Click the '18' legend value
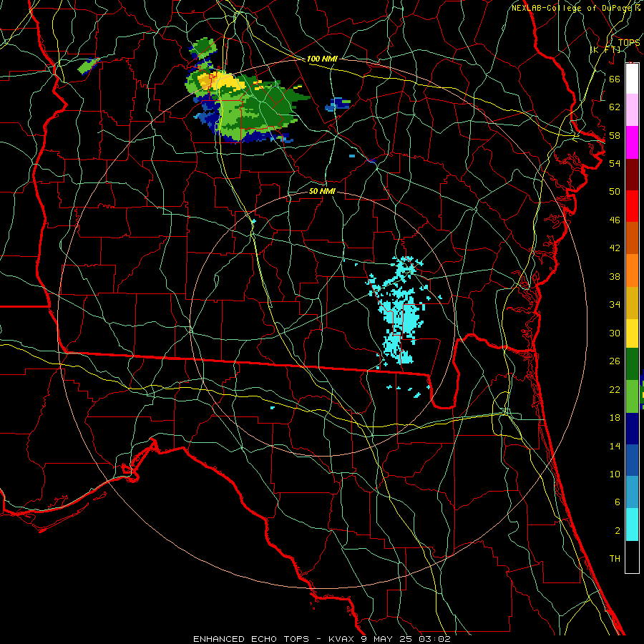Image resolution: width=644 pixels, height=644 pixels. coord(615,418)
